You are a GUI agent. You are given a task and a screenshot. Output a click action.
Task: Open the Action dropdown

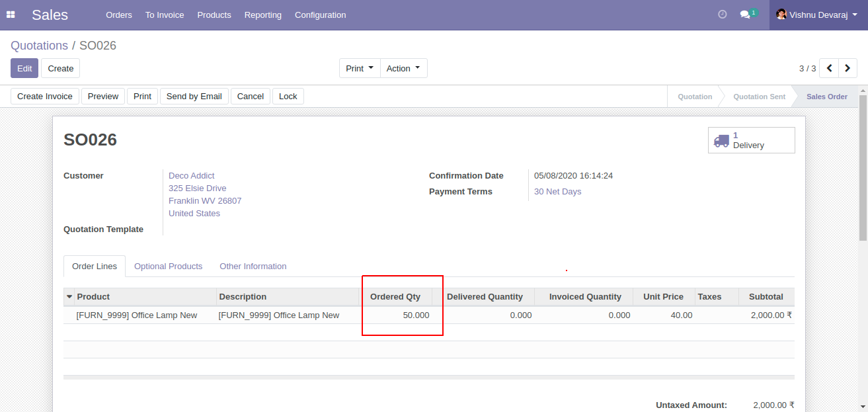(x=403, y=67)
